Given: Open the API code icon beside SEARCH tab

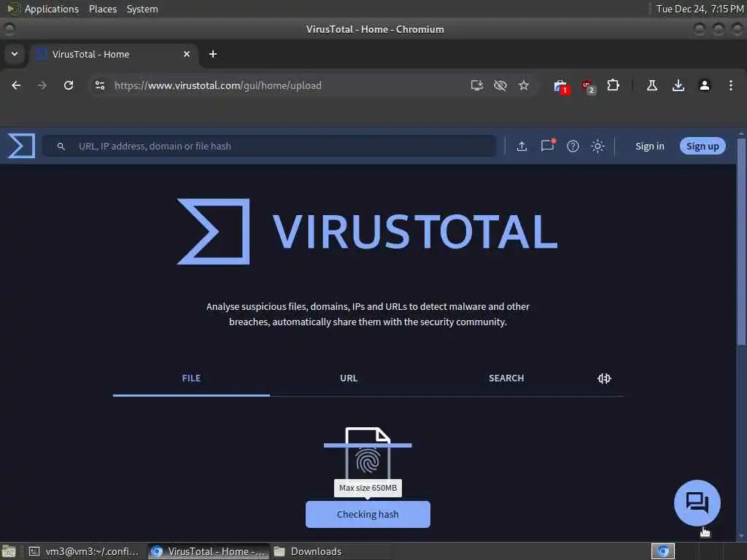Looking at the screenshot, I should 604,378.
